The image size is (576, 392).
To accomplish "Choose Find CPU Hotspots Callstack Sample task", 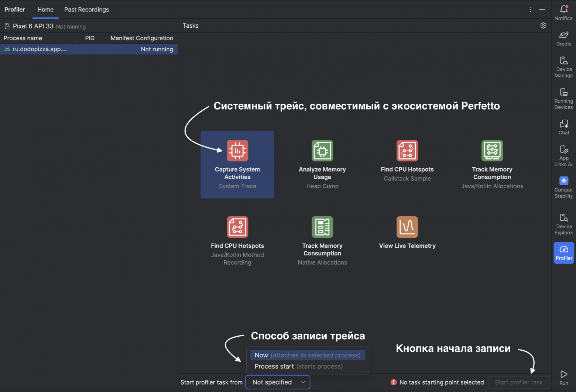I will (407, 161).
